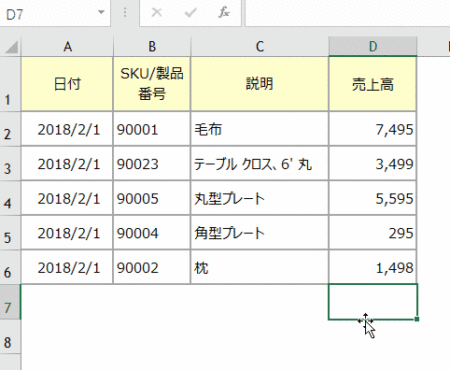Select cell with SKU 90004

click(152, 233)
